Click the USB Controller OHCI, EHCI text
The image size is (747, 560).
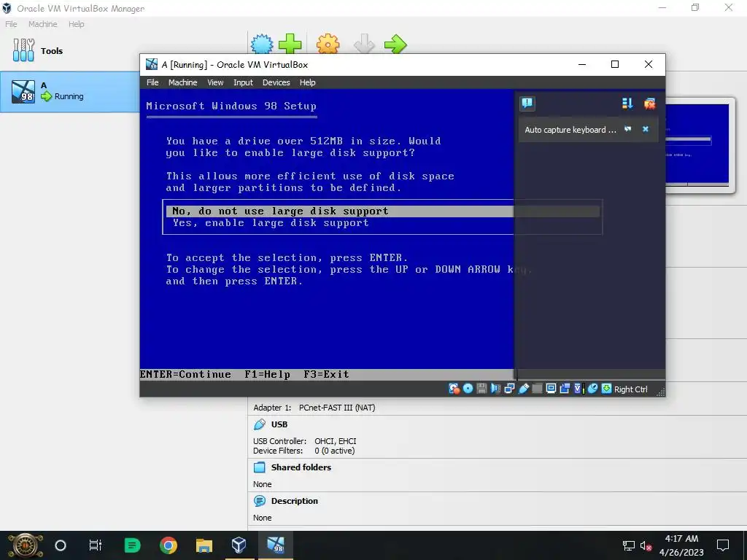304,441
